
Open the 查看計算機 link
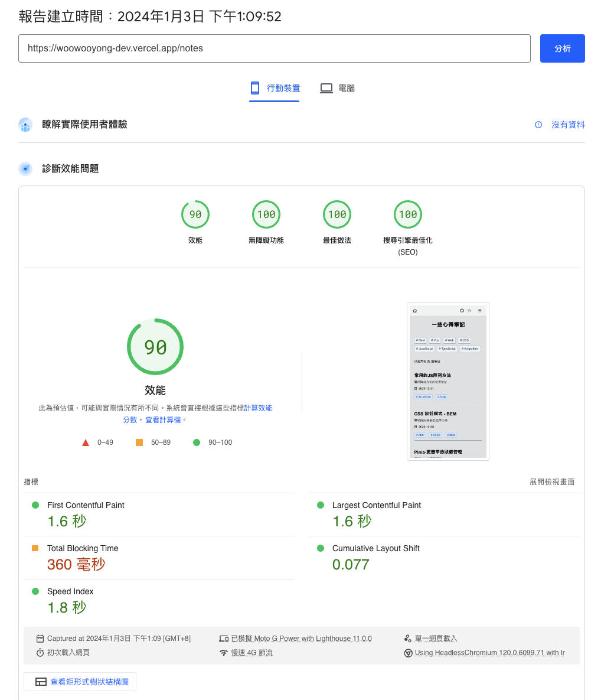[165, 419]
